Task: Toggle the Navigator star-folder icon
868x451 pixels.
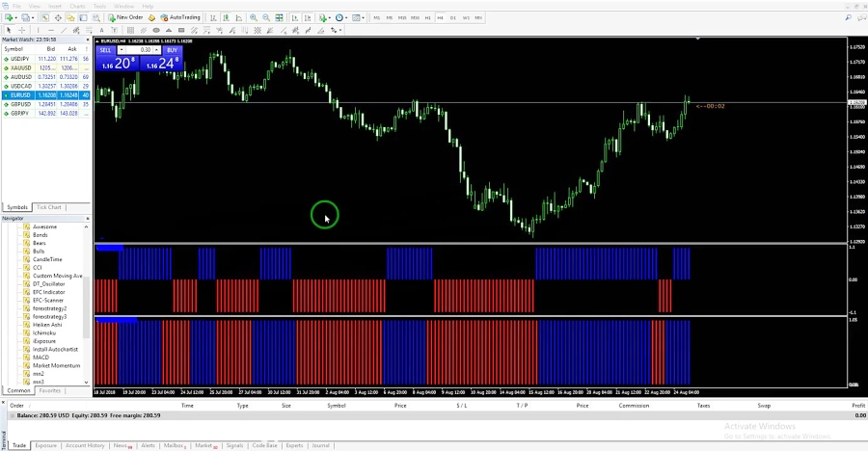Action: pos(70,17)
